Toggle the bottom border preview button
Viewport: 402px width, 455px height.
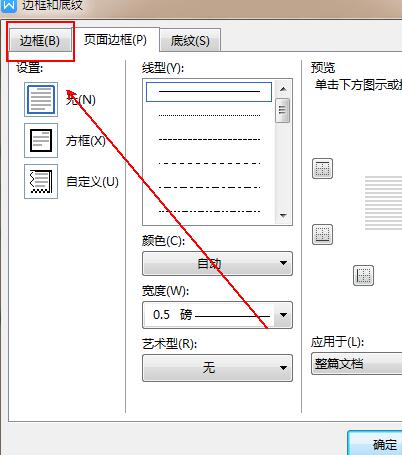[x=322, y=234]
